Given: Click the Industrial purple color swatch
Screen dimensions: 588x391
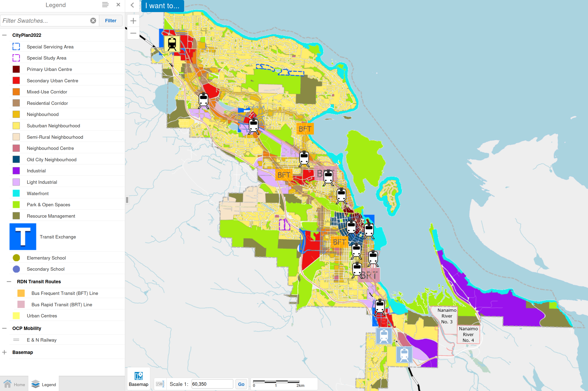Looking at the screenshot, I should pyautogui.click(x=16, y=171).
